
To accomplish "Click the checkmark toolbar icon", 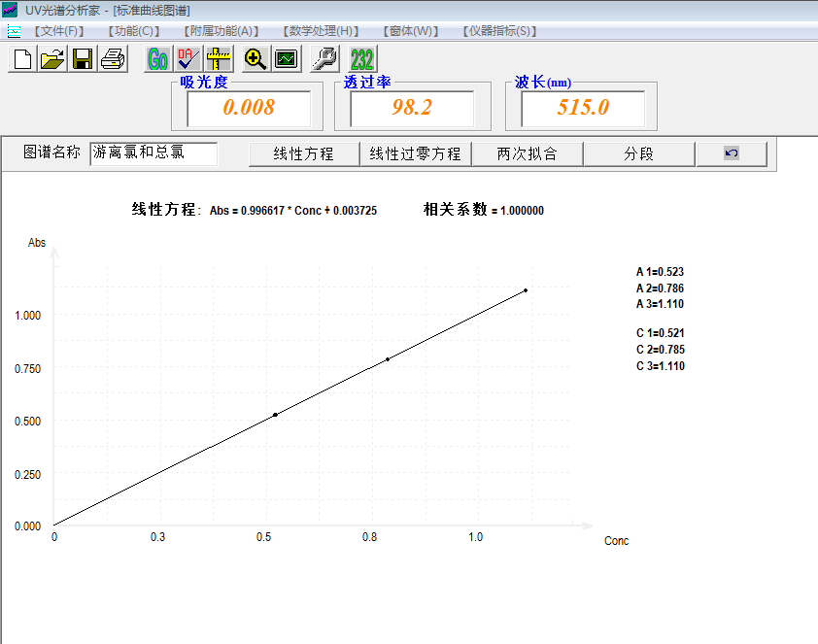I will [187, 59].
